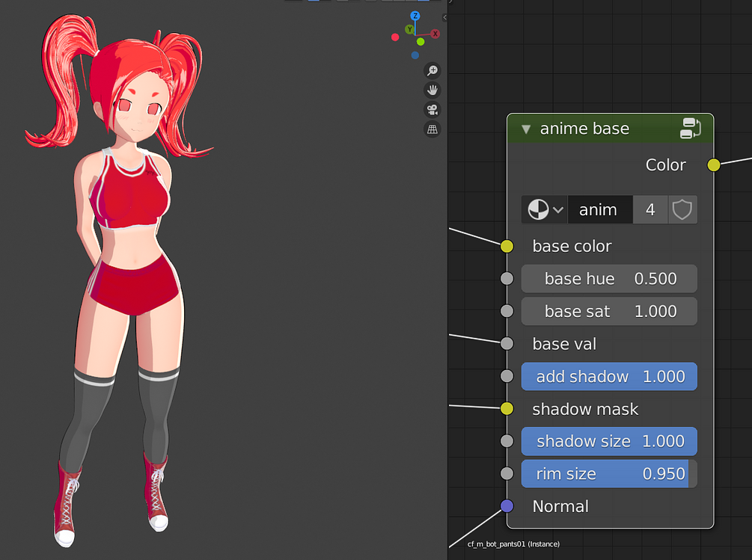Open the node group editor icon on anime base
The width and height of the screenshot is (752, 560).
point(690,128)
